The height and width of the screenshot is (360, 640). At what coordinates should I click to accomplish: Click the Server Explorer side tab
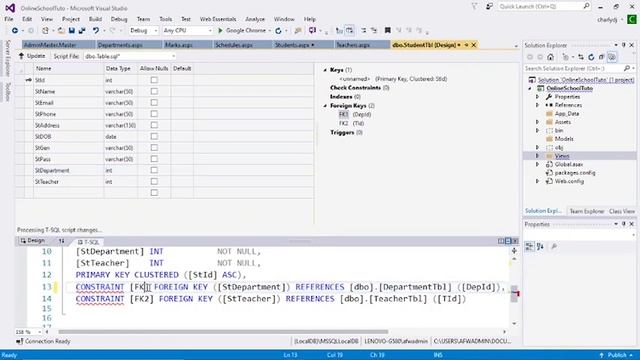click(x=7, y=58)
